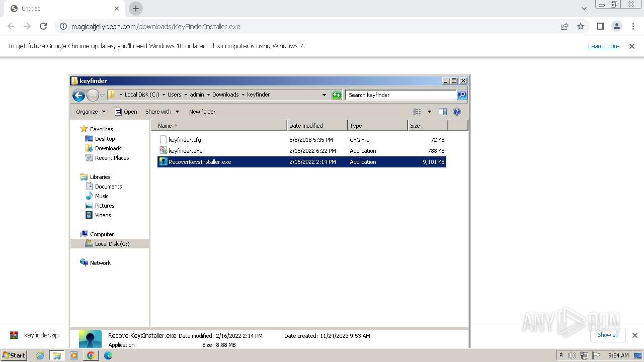Select RecoverKeysInstaller.exe in the file list
The width and height of the screenshot is (644, 362).
pyautogui.click(x=302, y=162)
